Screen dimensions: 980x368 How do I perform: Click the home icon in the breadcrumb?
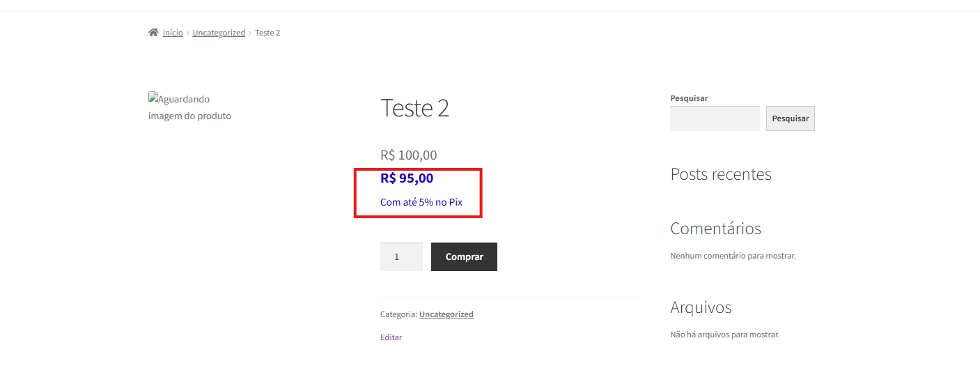(x=153, y=33)
